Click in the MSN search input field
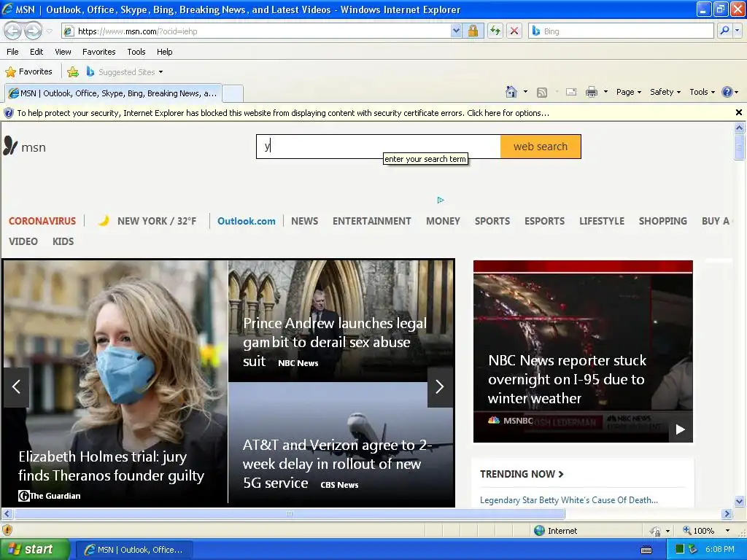747x560 pixels. click(379, 146)
